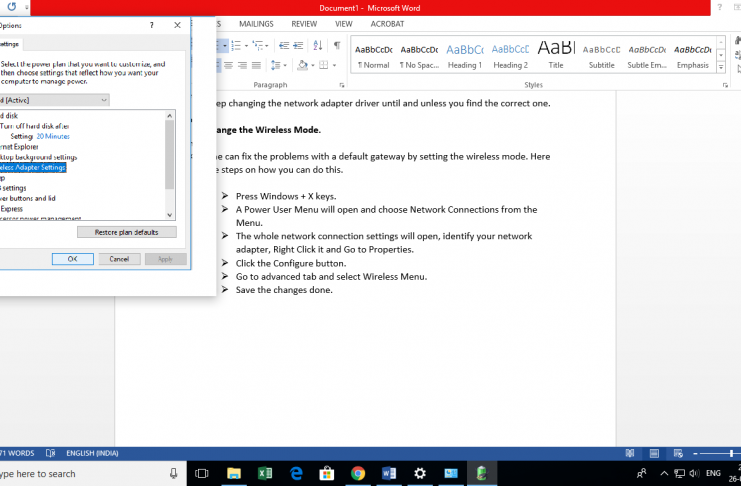Click the battery Power Options taskbar icon
The image size is (741, 486).
pos(482,473)
